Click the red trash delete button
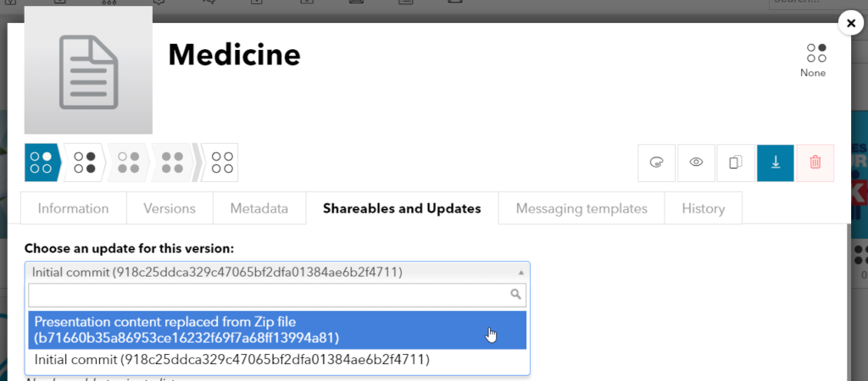 (x=815, y=163)
